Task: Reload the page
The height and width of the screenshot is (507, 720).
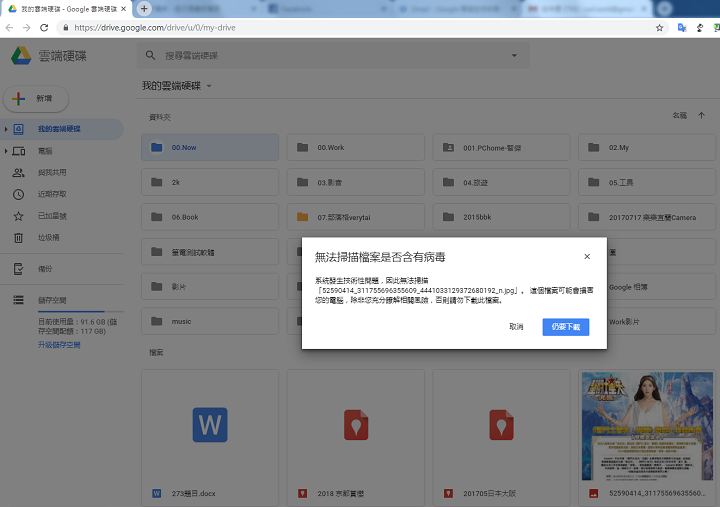Action: click(x=44, y=28)
